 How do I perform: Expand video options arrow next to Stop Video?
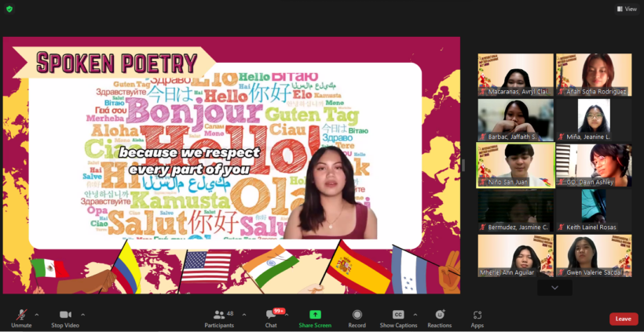coord(83,314)
